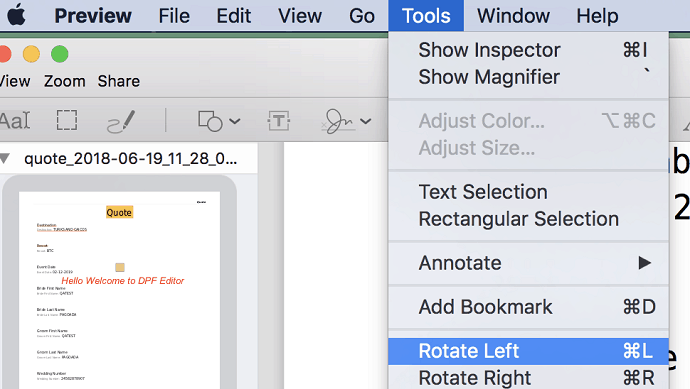This screenshot has width=690, height=389.
Task: Choose Rotate Left
Action: tap(529, 351)
